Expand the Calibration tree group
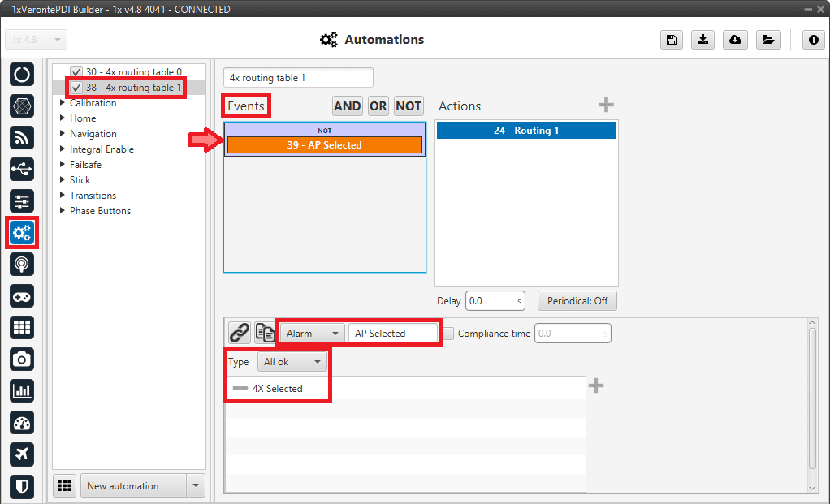This screenshot has width=830, height=504. (63, 103)
